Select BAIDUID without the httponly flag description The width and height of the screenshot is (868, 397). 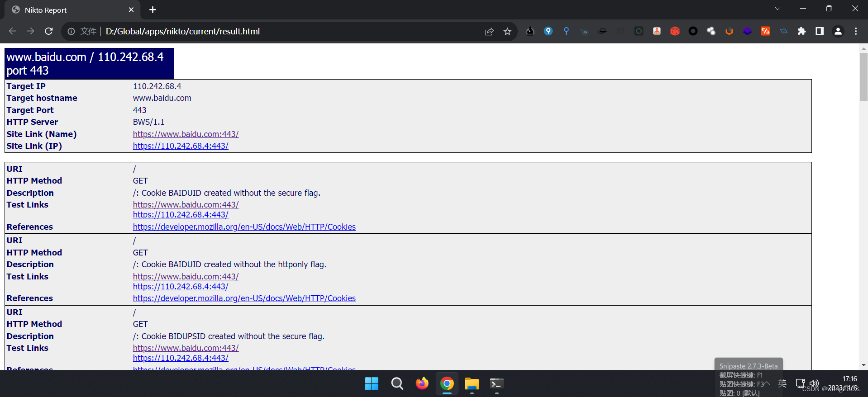[229, 265]
